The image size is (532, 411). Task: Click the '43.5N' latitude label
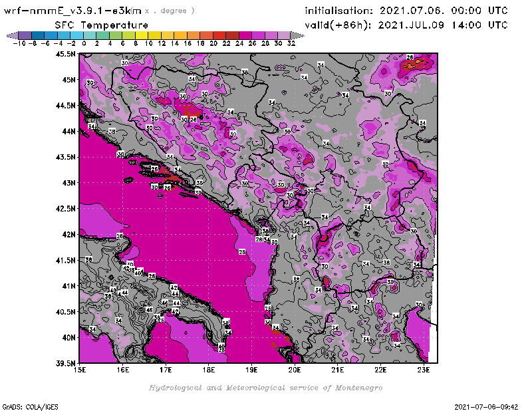(65, 157)
